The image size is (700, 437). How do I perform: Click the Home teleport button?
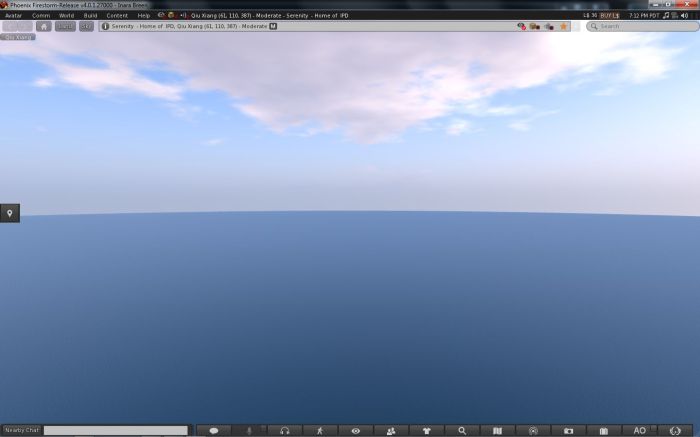[x=44, y=26]
